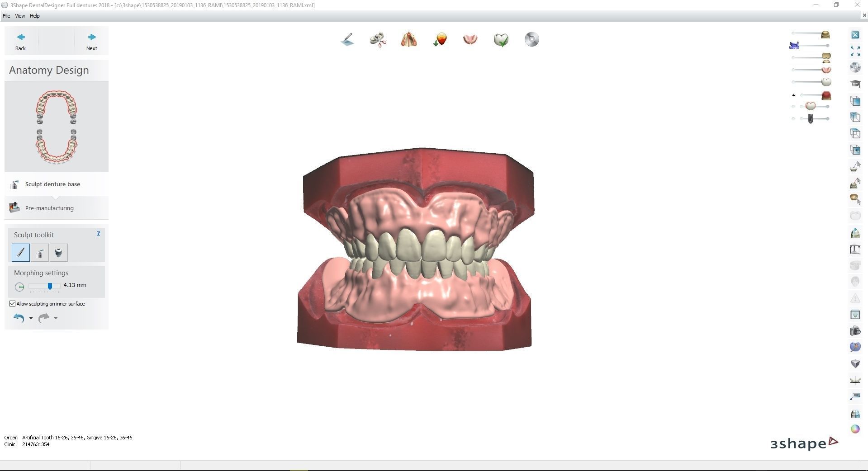Adjust the morphing radius slider handle
This screenshot has height=471, width=868.
(x=50, y=286)
